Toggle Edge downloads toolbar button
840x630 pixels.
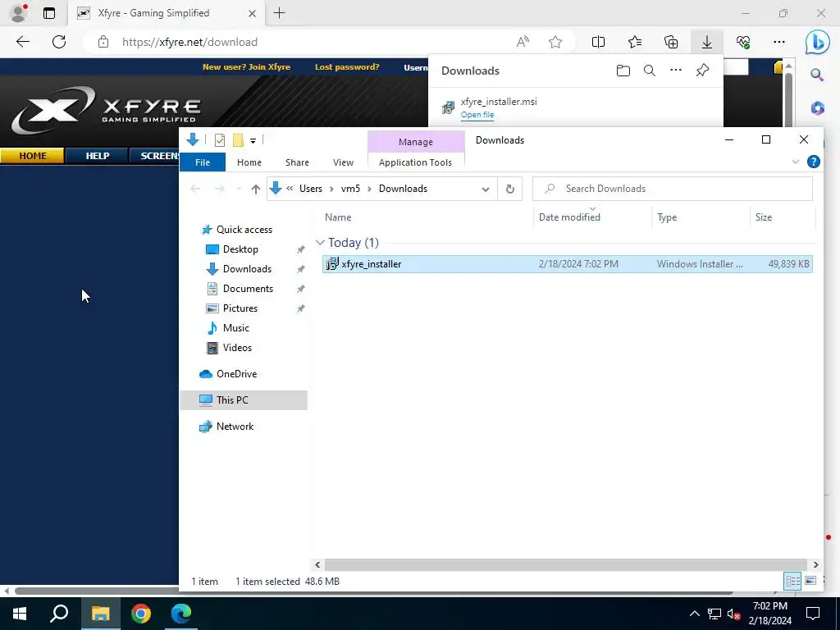[x=707, y=42]
